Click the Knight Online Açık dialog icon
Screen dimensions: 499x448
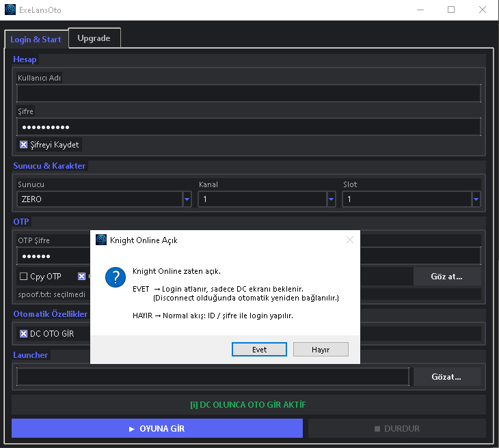[x=101, y=240]
